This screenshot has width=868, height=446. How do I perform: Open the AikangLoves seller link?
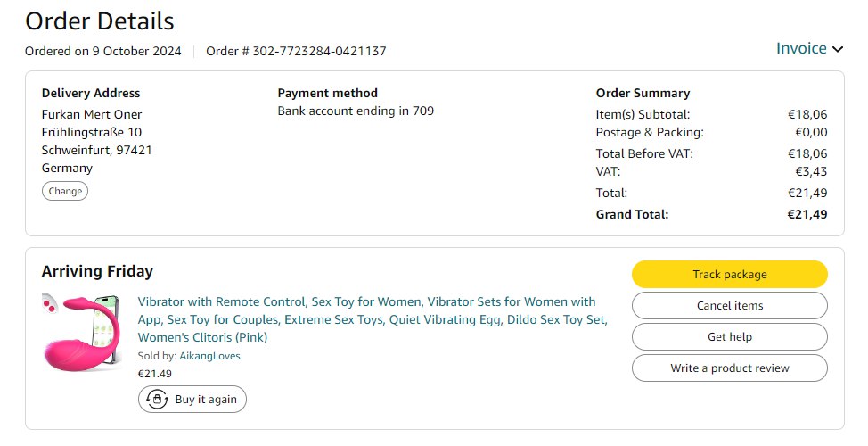tap(209, 356)
